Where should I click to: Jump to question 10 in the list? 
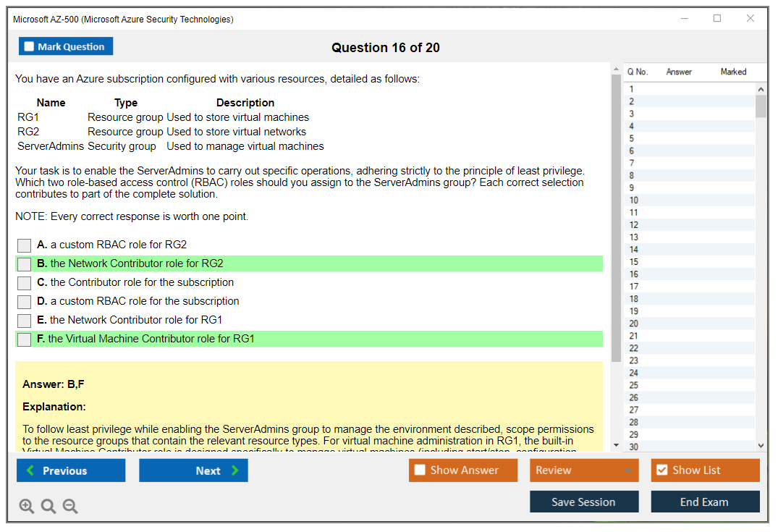coord(634,200)
